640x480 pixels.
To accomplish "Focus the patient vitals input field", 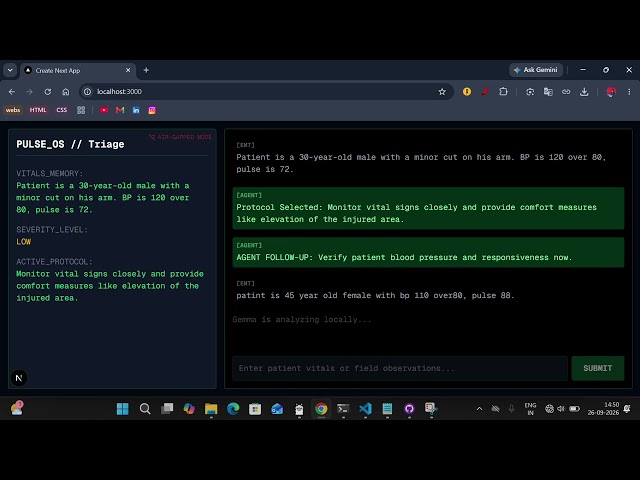I will coord(400,368).
